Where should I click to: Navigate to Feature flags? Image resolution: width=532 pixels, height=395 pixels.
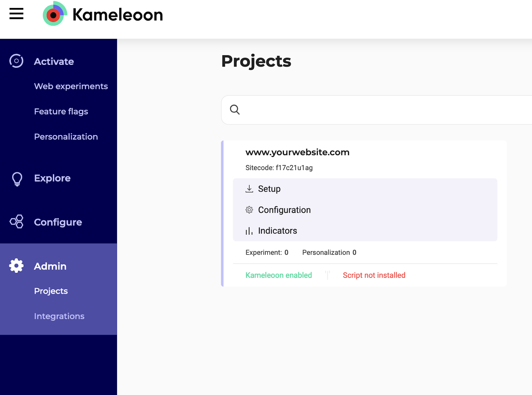tap(61, 111)
